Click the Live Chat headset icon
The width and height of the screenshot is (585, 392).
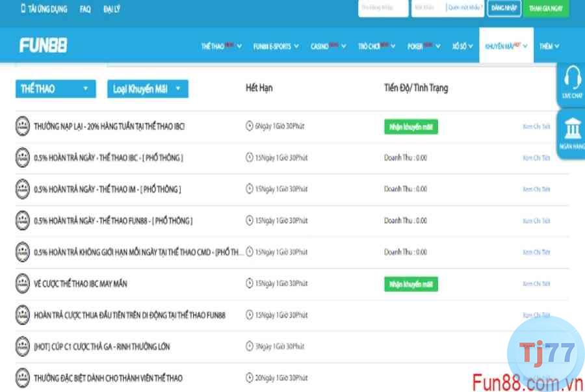point(573,79)
